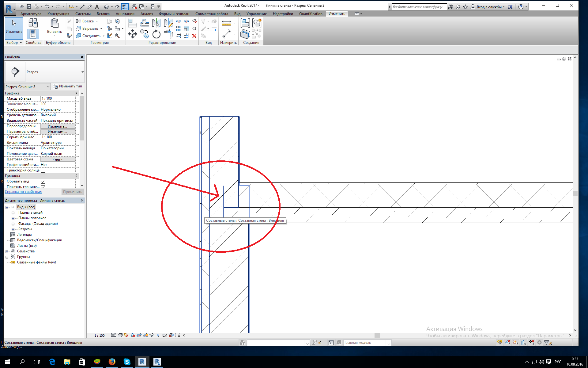This screenshot has height=368, width=588.
Task: Activate the Mirror - Draw Axis tool
Action: 168,23
